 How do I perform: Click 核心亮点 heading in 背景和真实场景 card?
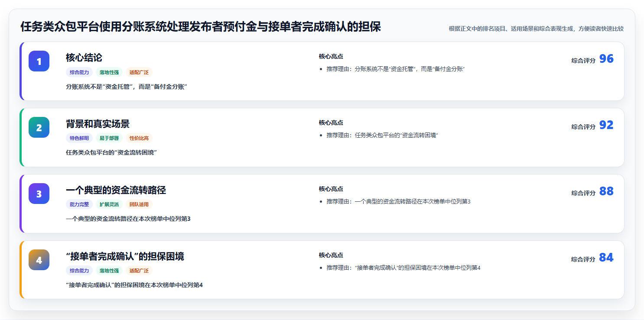[x=331, y=123]
